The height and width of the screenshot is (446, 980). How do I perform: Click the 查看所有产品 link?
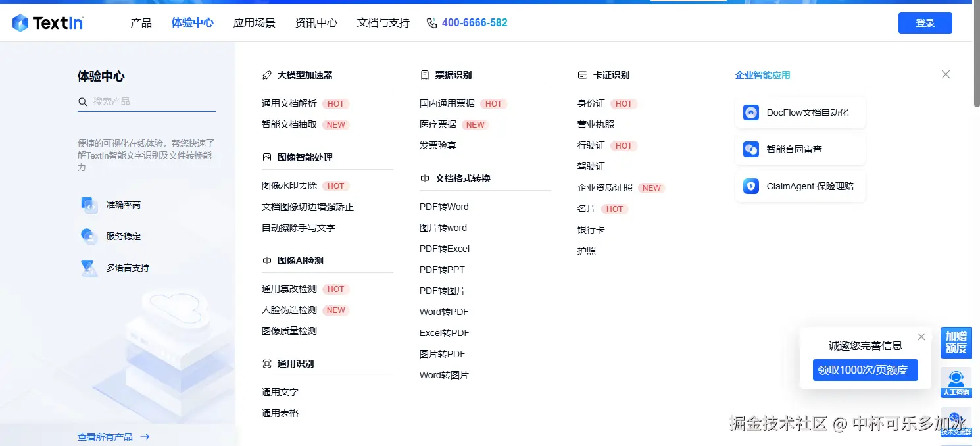(x=105, y=437)
